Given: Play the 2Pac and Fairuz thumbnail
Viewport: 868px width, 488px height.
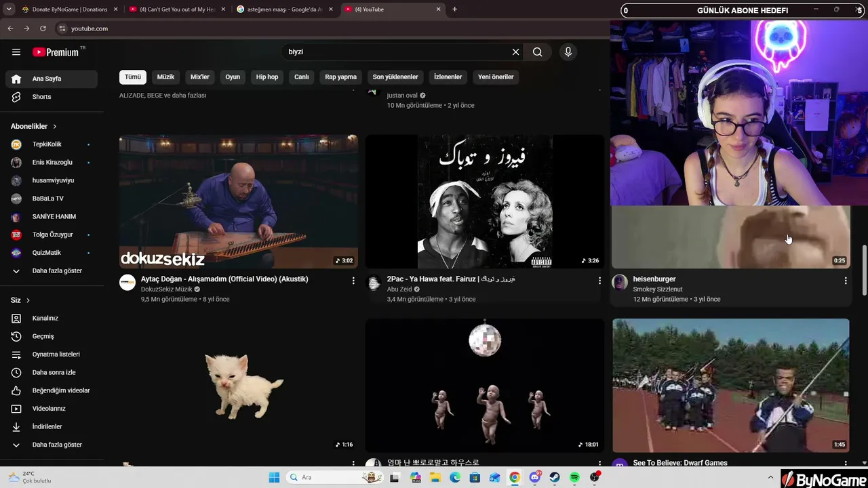Looking at the screenshot, I should click(485, 201).
